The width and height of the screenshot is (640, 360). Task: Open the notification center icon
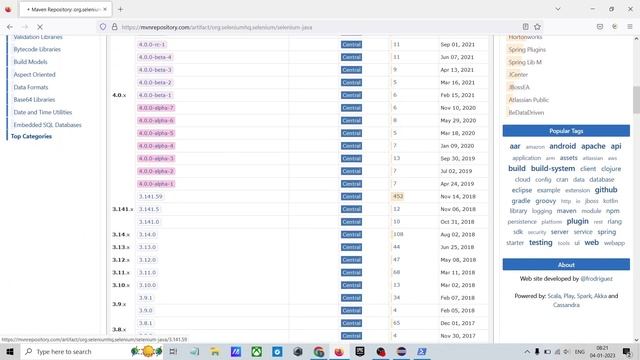[x=627, y=351]
